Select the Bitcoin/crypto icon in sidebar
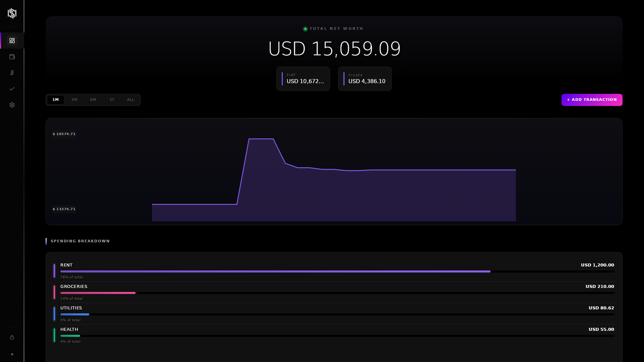Screen dimensions: 644x362 12,73
